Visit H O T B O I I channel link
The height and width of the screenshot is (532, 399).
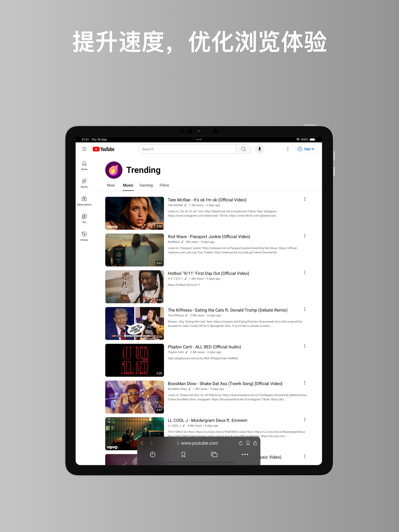point(175,279)
